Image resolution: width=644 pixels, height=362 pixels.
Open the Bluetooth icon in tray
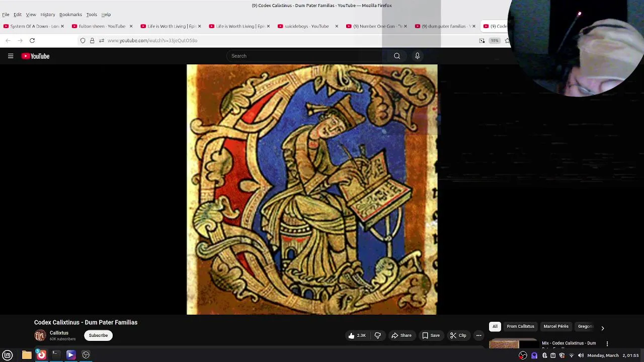(544, 355)
